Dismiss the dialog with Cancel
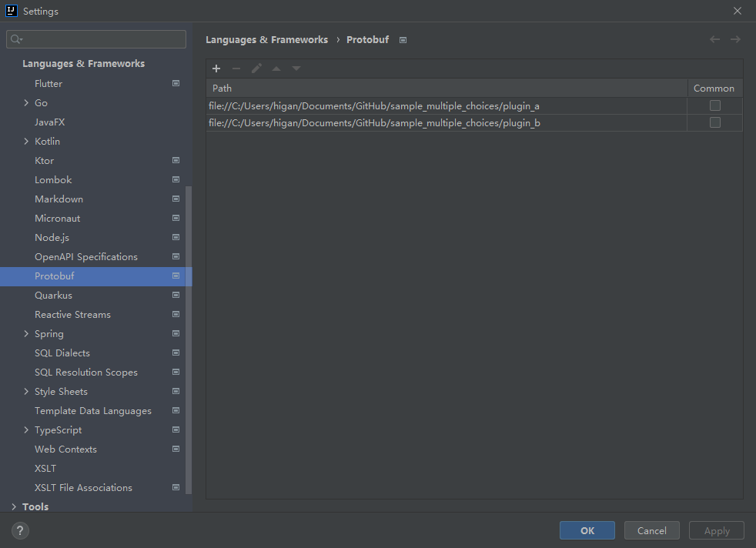 (x=651, y=530)
